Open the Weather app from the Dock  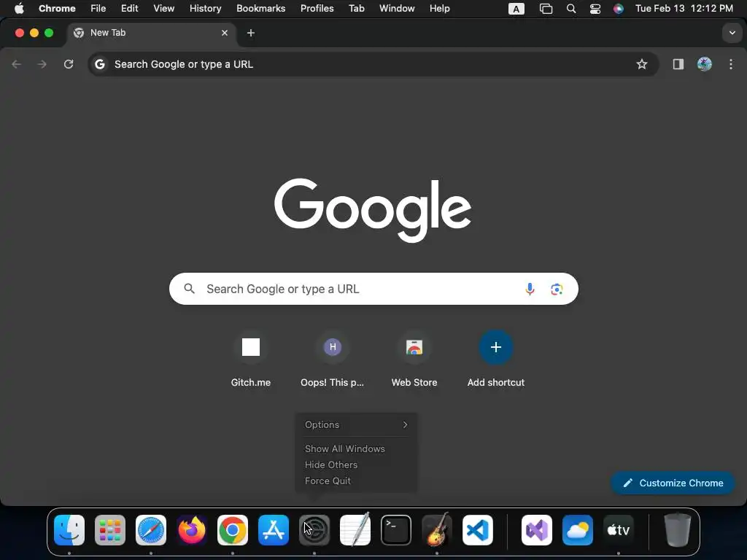coord(578,530)
